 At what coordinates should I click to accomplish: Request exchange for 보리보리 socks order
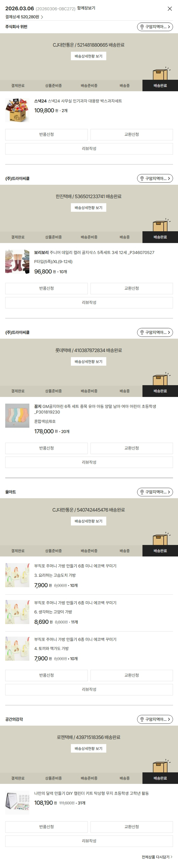point(132,288)
